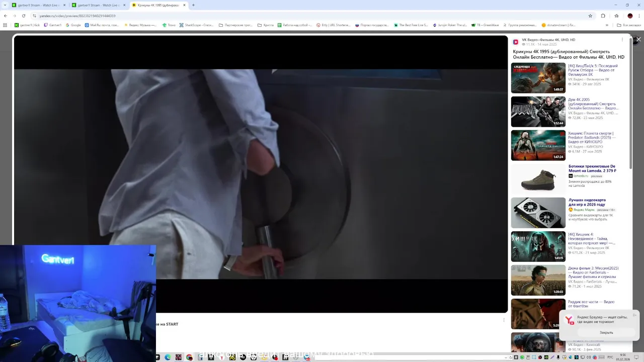Open the graphics card ad image
Screen dimensions: 644x362
[x=538, y=213]
